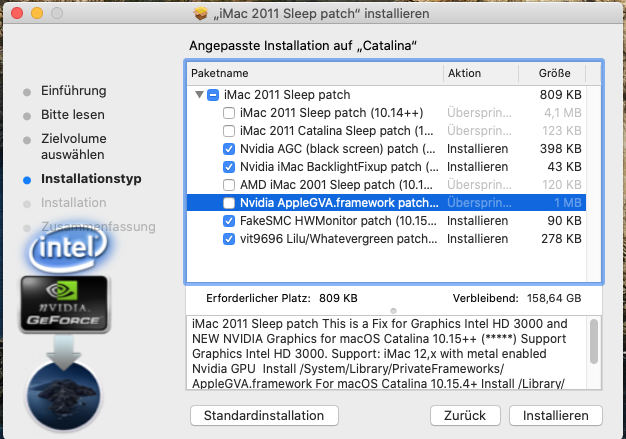
Task: Click the 398 KB size cell
Action: click(x=561, y=149)
